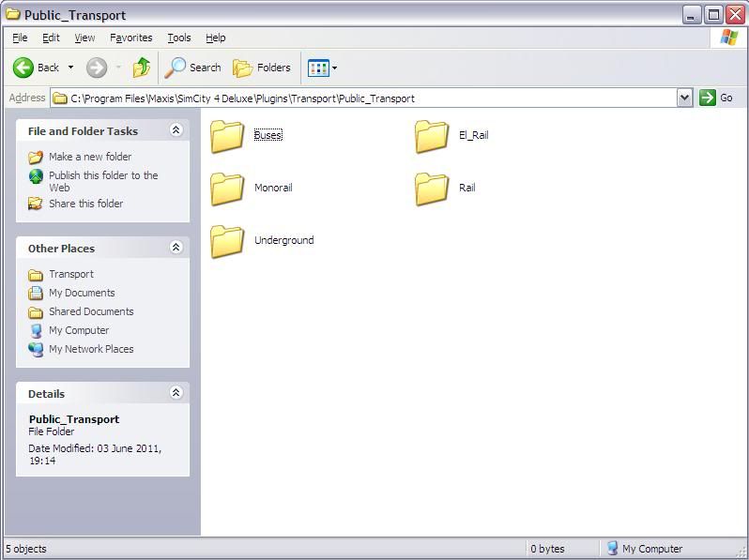Click Make a new folder link

click(90, 157)
